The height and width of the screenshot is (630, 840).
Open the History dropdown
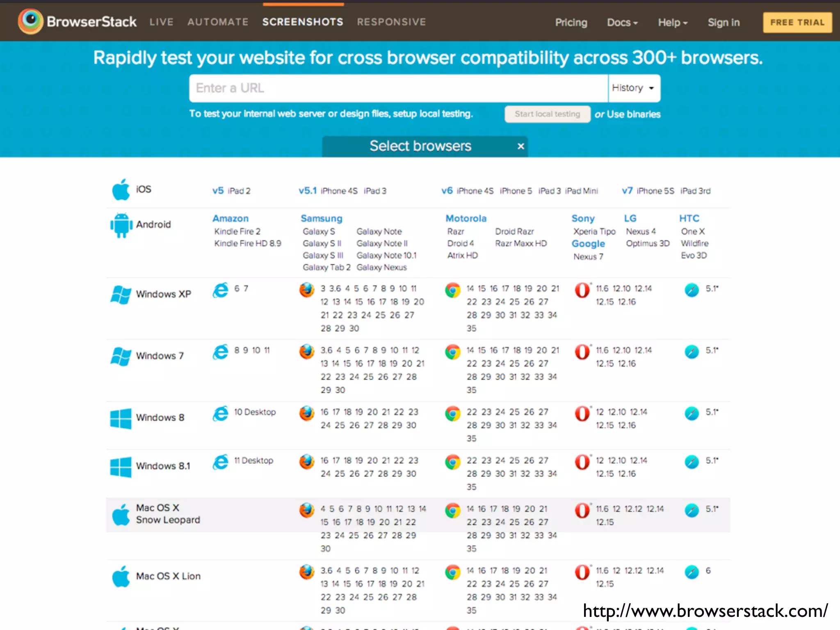pos(634,88)
